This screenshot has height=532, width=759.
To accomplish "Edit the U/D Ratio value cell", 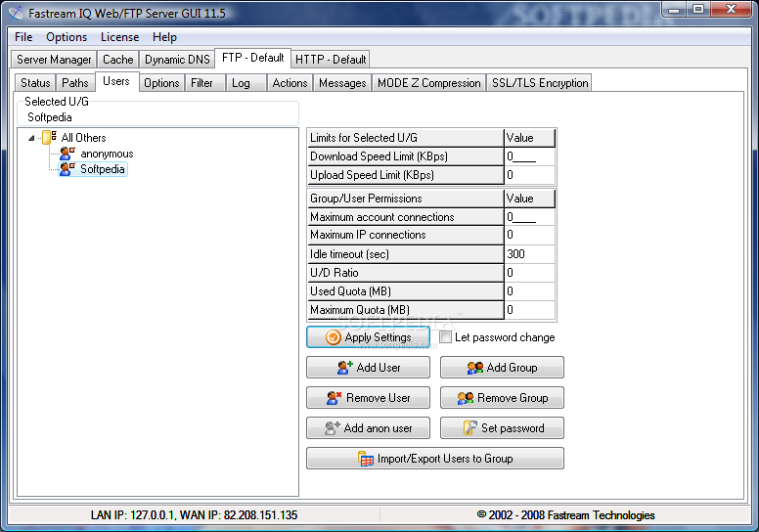I will 529,273.
